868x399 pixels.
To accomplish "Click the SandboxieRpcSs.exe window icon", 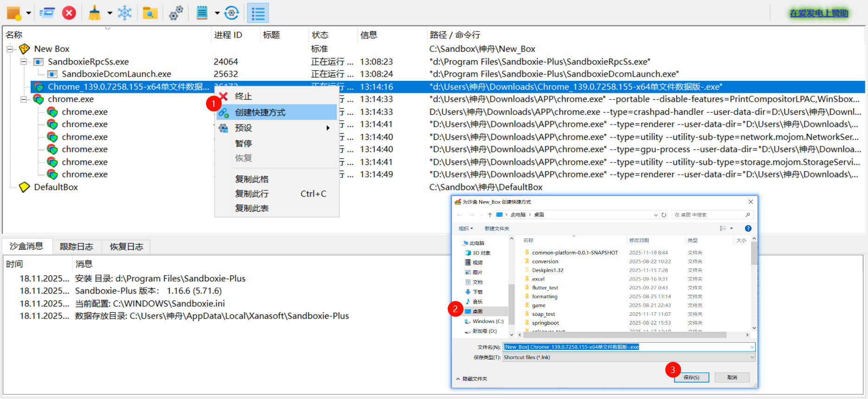I will tap(39, 62).
